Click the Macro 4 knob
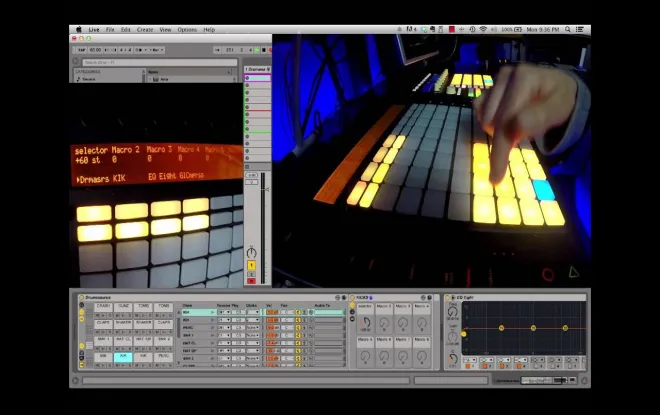The height and width of the screenshot is (415, 660). [x=421, y=323]
